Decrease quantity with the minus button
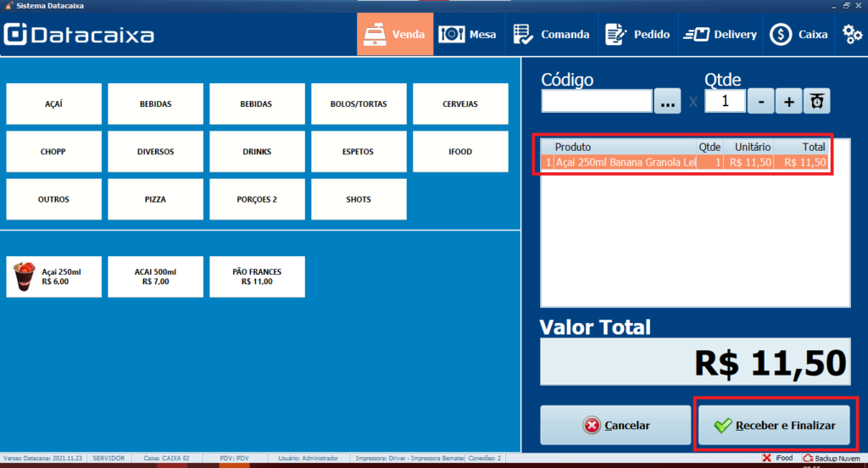Screen dimensions: 868x468 pos(761,102)
